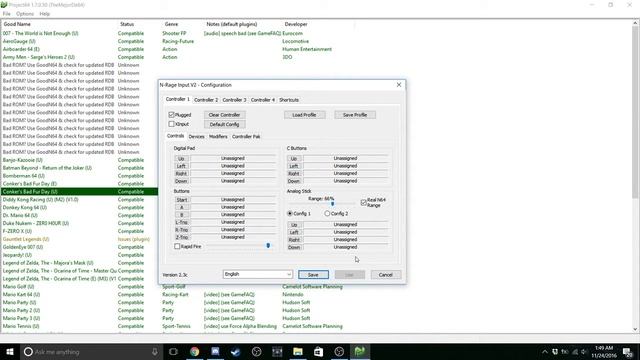Open the Shortcuts tab
This screenshot has height=360, width=640.
(x=289, y=100)
